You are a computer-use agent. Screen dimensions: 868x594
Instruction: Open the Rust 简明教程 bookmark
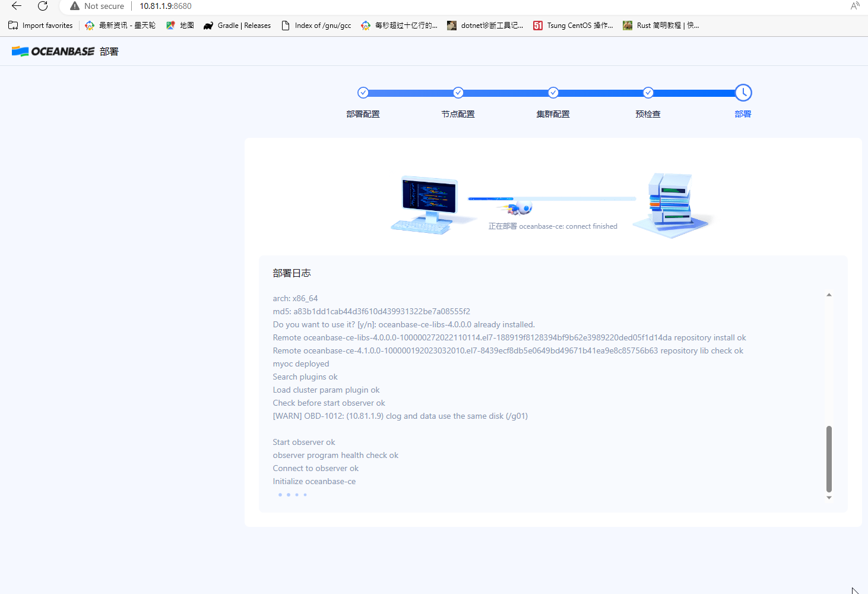661,26
